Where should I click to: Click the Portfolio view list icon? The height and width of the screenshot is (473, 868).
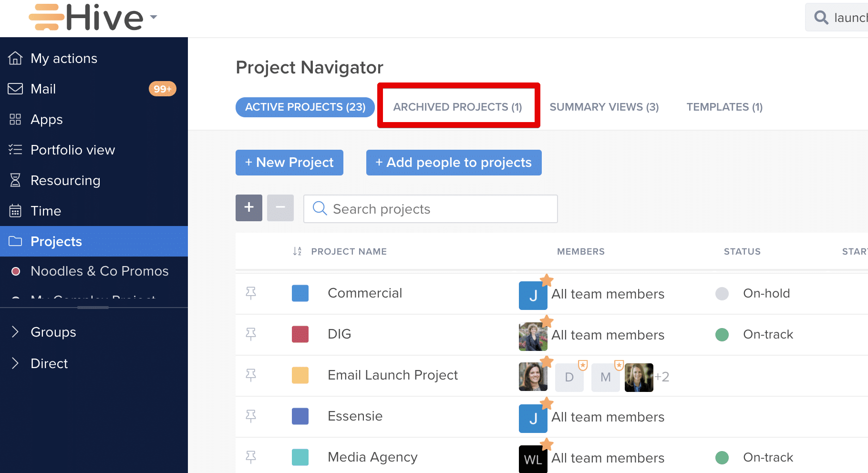(x=15, y=150)
